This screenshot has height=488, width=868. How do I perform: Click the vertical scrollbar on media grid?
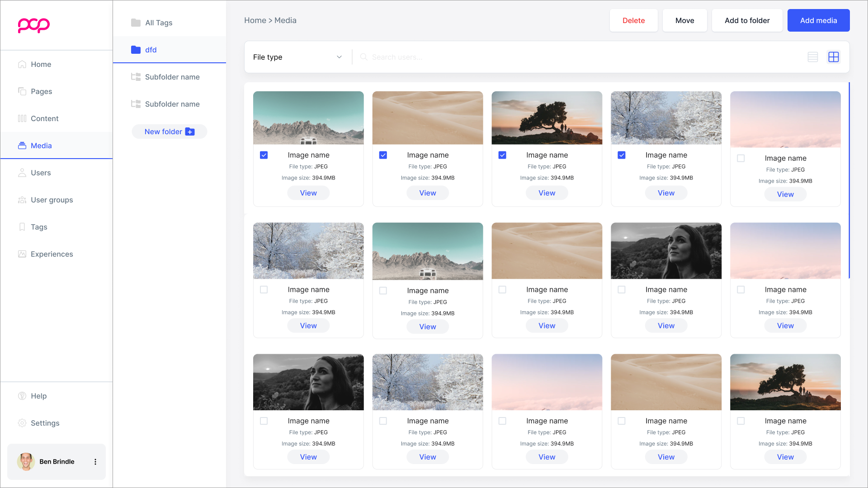[x=849, y=181]
